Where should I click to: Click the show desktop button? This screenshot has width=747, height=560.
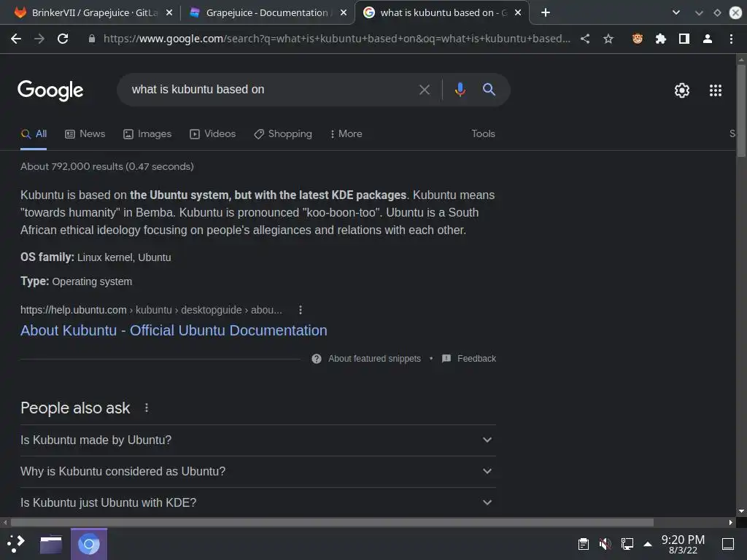(728, 544)
